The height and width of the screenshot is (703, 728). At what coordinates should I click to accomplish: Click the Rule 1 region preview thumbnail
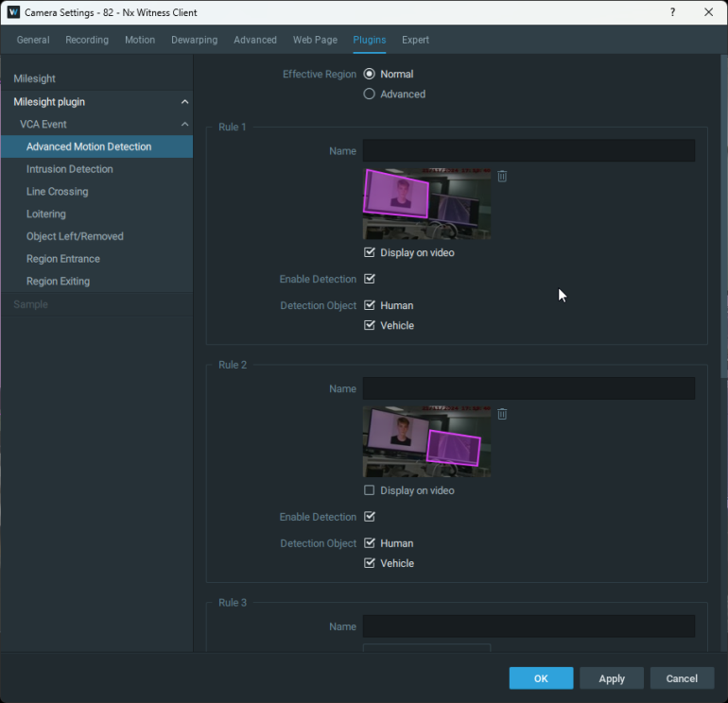point(426,204)
